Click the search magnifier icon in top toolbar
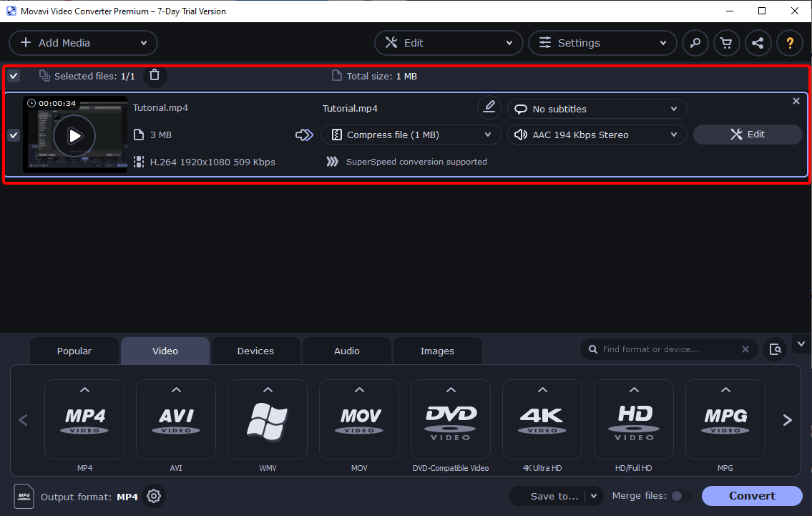This screenshot has width=812, height=516. point(695,43)
